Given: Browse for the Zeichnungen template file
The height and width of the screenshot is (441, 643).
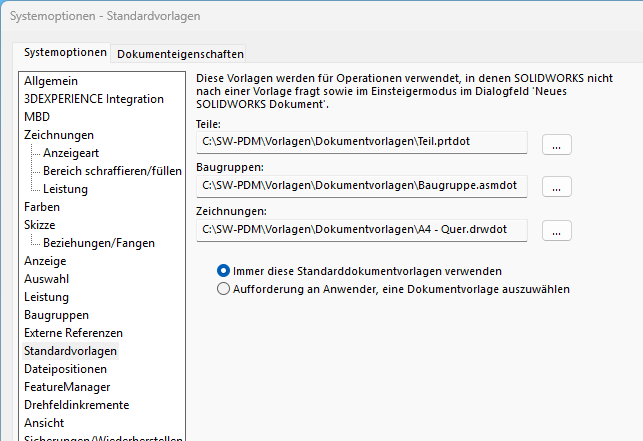Looking at the screenshot, I should (x=556, y=231).
